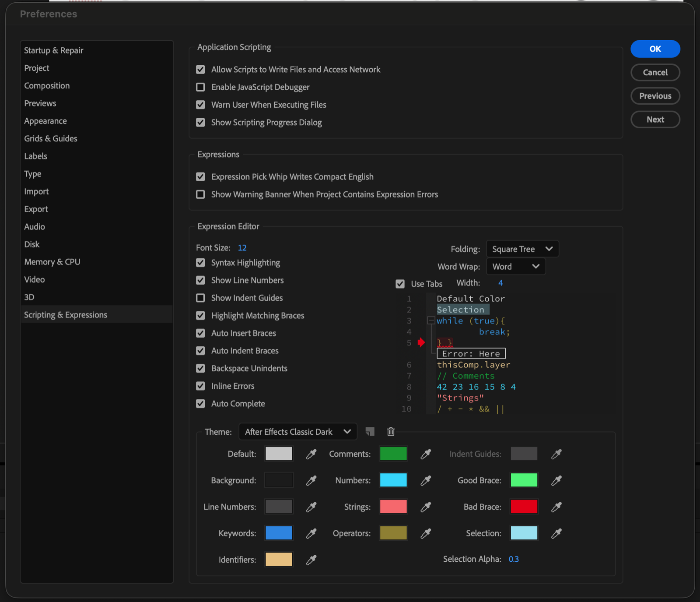Toggle Auto Insert Braces checkbox
This screenshot has height=602, width=700.
coord(200,333)
